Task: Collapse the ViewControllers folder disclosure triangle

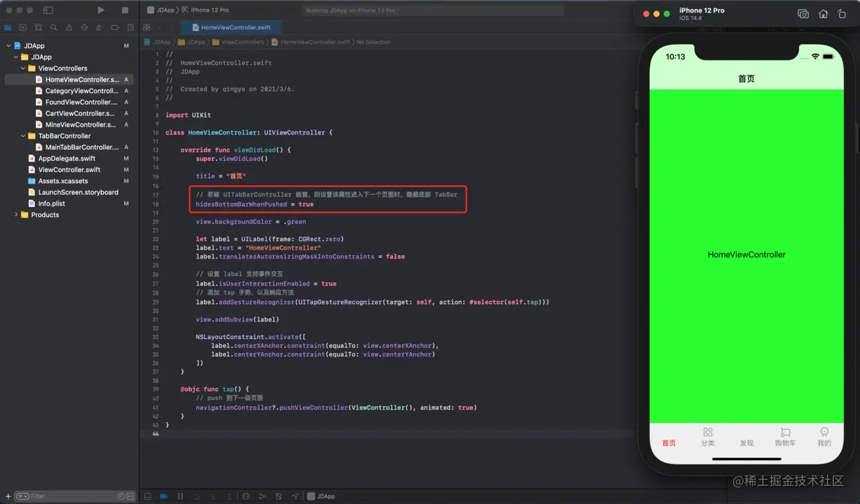Action: click(23, 69)
